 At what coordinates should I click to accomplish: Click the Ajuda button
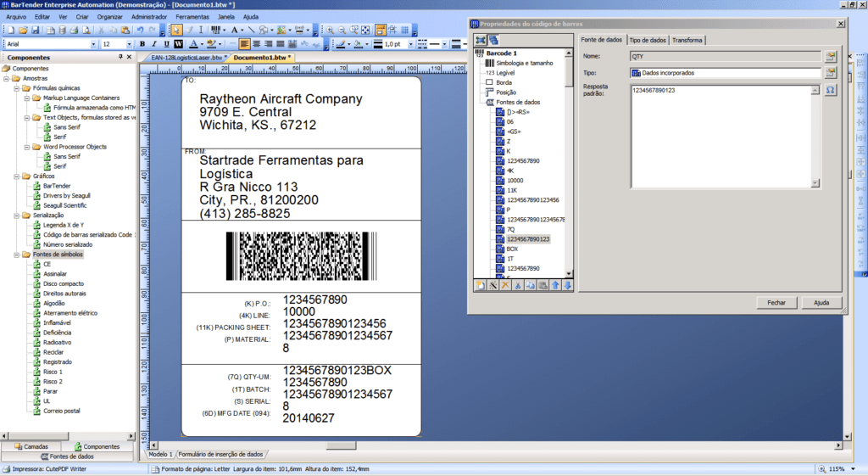point(821,302)
